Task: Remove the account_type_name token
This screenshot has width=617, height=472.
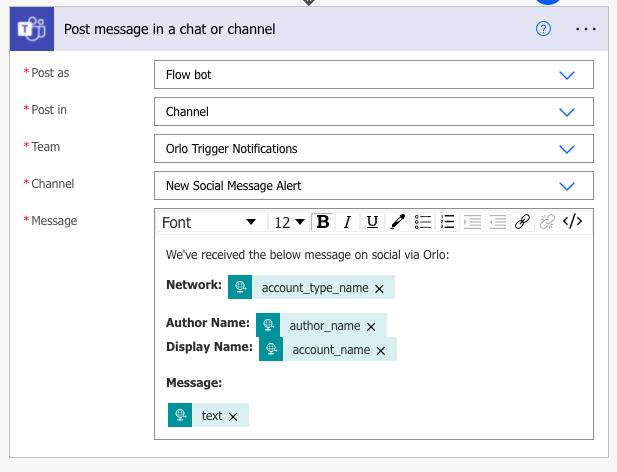Action: pyautogui.click(x=379, y=288)
